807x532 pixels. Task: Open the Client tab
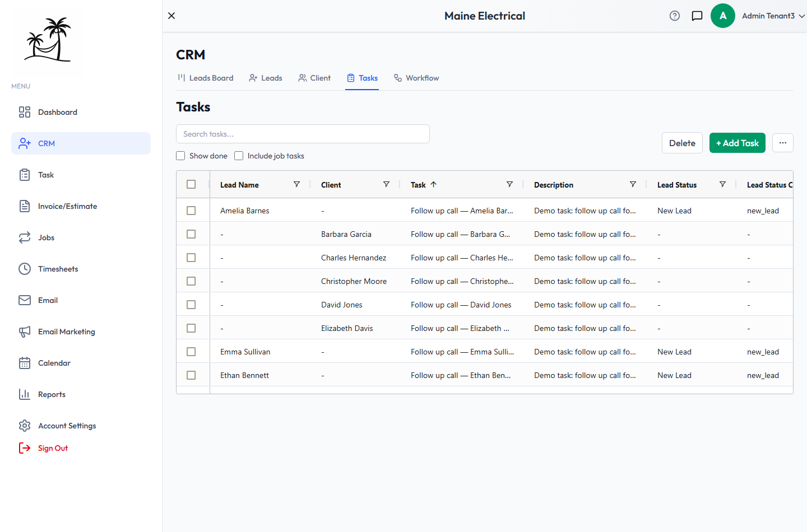click(x=314, y=78)
